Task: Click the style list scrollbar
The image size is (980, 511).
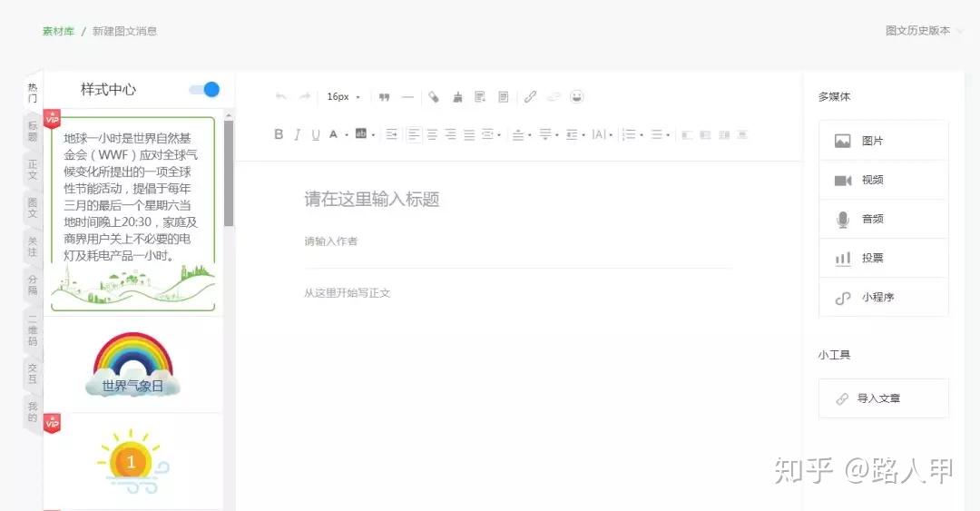Action: click(x=229, y=174)
